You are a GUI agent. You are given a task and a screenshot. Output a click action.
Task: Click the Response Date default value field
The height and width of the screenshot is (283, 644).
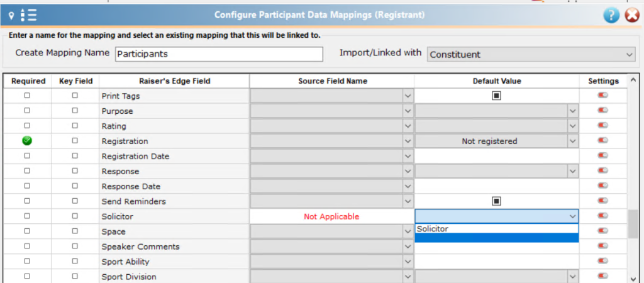point(497,186)
